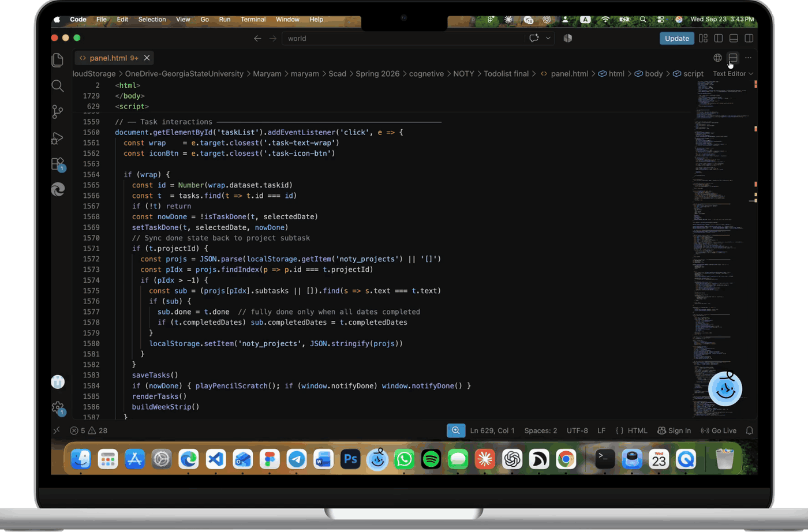Toggle the secondary side bar
Screen dimensions: 808x532
[749, 38]
